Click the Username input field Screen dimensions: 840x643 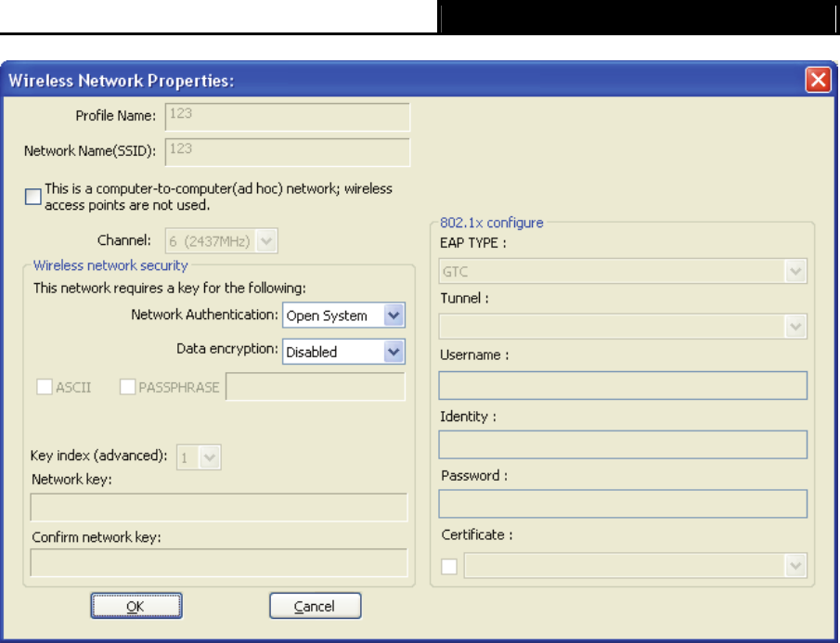point(623,385)
